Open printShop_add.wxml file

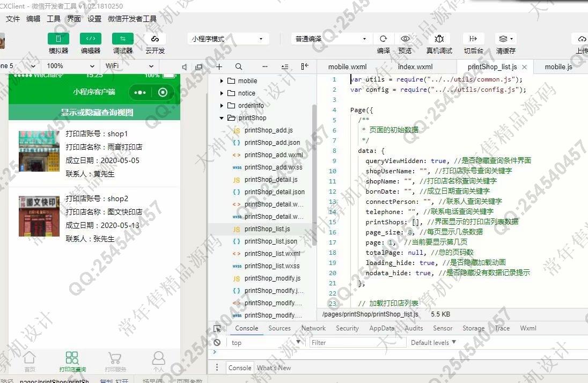(x=274, y=155)
